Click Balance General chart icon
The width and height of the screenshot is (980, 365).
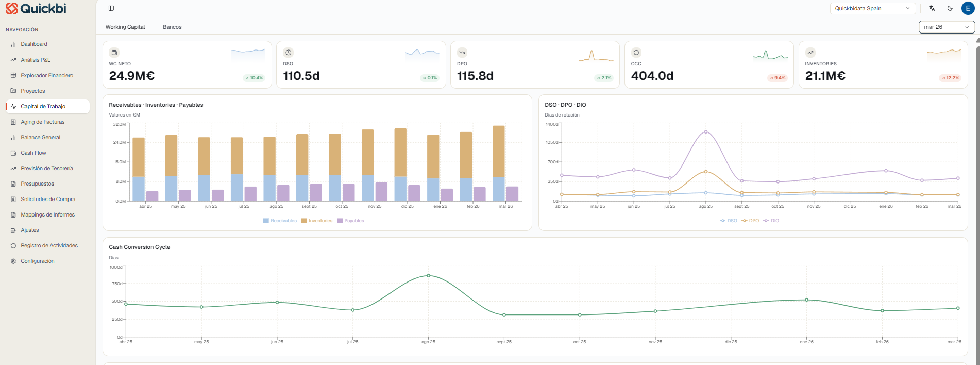click(x=13, y=137)
